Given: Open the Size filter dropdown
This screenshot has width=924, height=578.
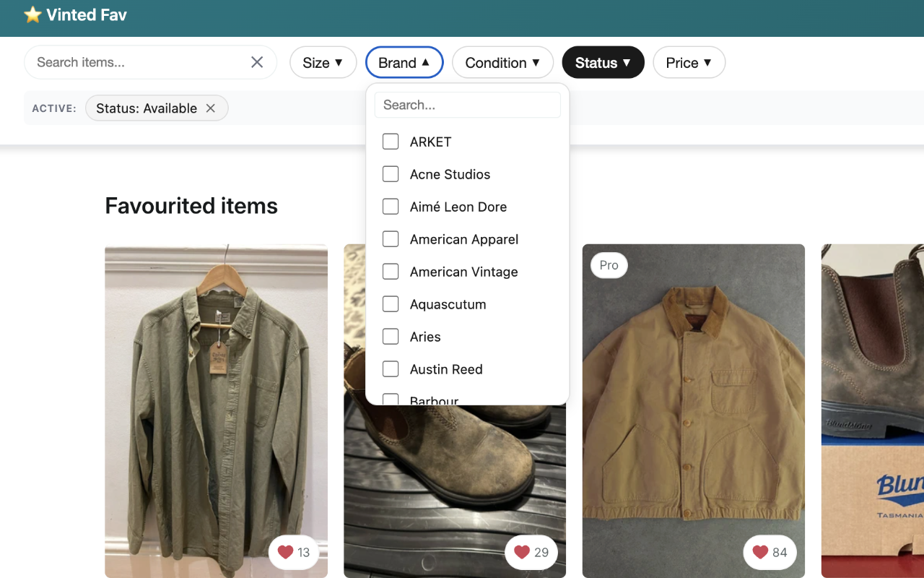Looking at the screenshot, I should pyautogui.click(x=323, y=63).
